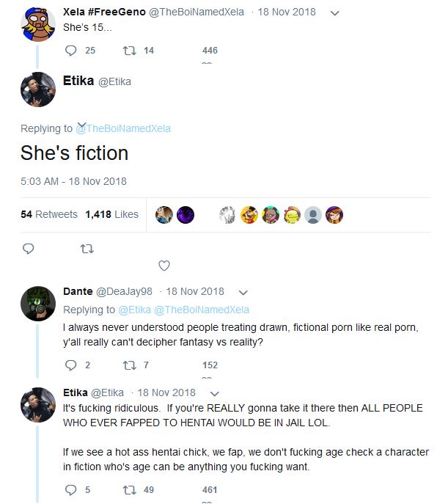Click the 18 Nov 2018 timestamp on Dante's tweet
The height and width of the screenshot is (504, 448).
point(195,291)
